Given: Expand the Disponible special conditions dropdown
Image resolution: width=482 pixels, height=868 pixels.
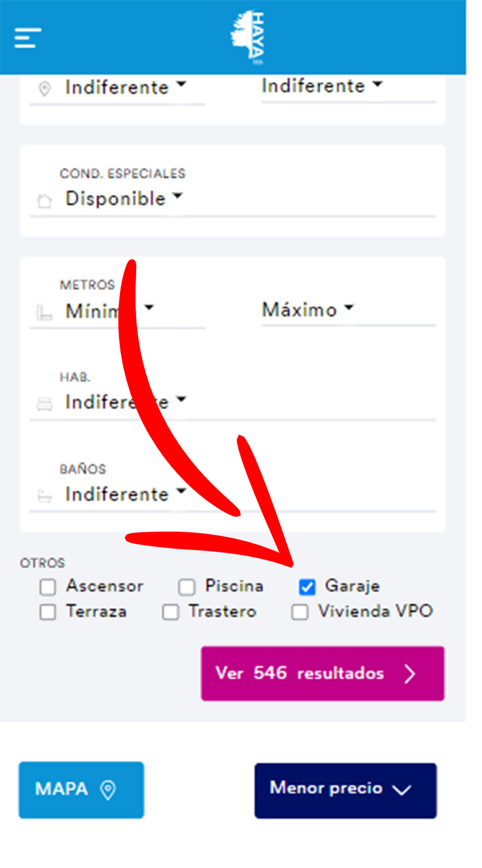Looking at the screenshot, I should pos(124,199).
